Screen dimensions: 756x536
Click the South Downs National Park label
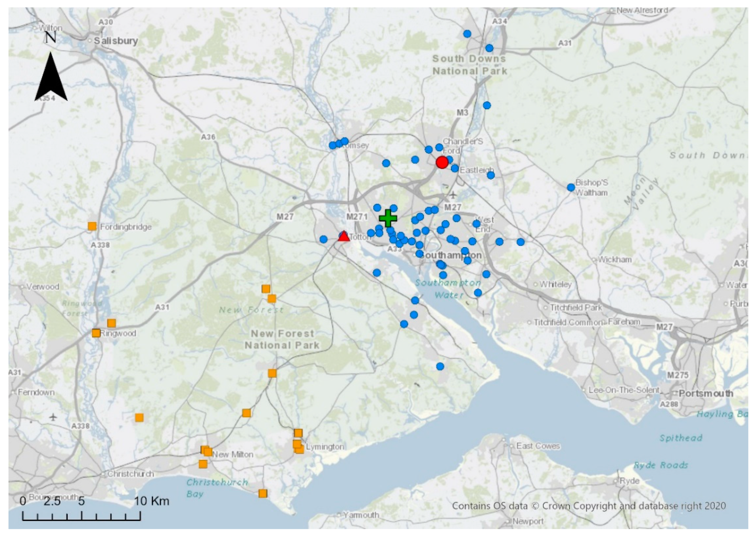click(x=469, y=65)
